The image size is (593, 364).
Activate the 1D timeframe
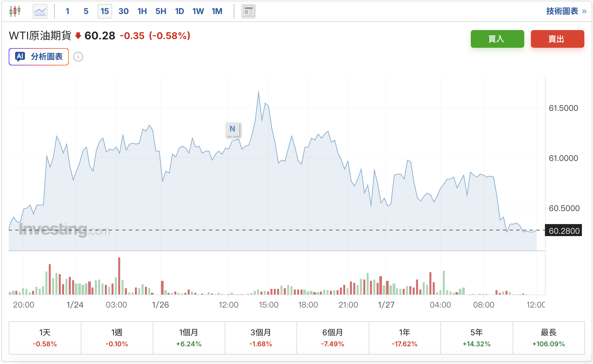[179, 11]
